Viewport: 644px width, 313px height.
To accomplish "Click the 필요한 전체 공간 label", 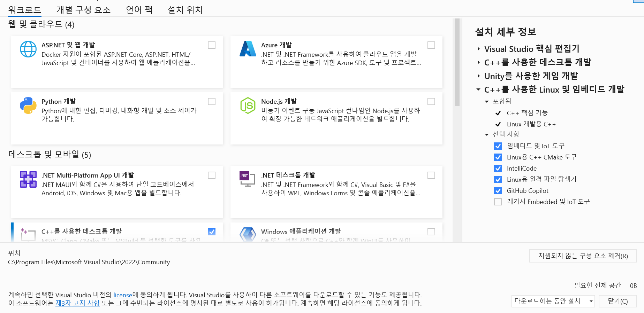I will click(x=598, y=285).
